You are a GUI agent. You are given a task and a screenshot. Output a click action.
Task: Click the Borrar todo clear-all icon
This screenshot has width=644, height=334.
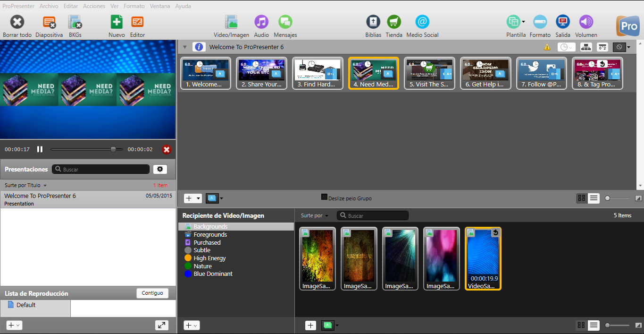click(x=17, y=22)
